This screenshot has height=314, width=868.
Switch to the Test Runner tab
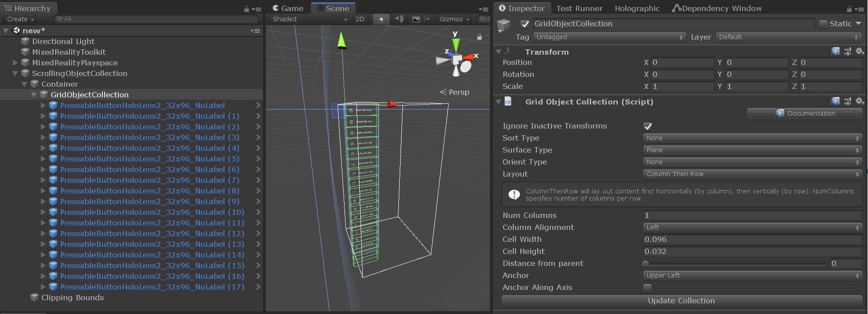pos(579,8)
